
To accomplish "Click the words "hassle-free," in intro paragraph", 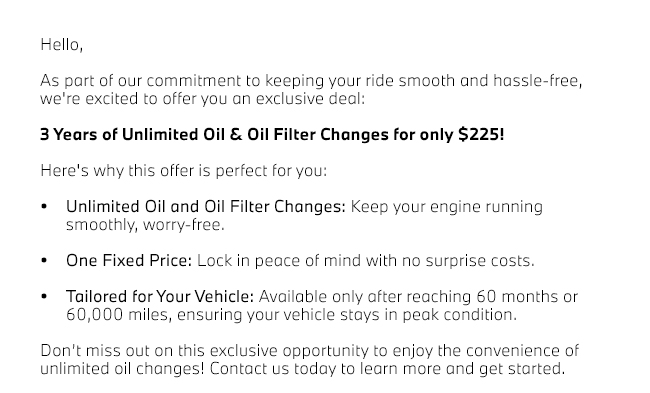I will (x=538, y=80).
